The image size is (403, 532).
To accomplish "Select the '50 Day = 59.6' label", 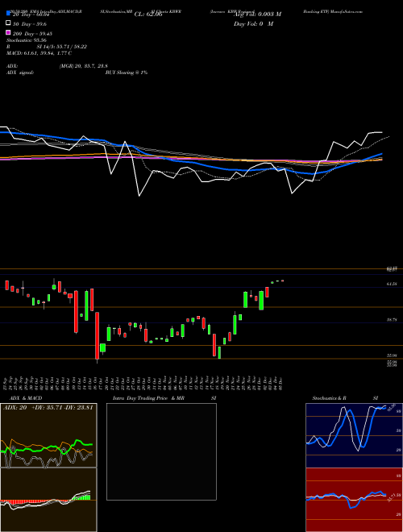I will click(x=30, y=24).
